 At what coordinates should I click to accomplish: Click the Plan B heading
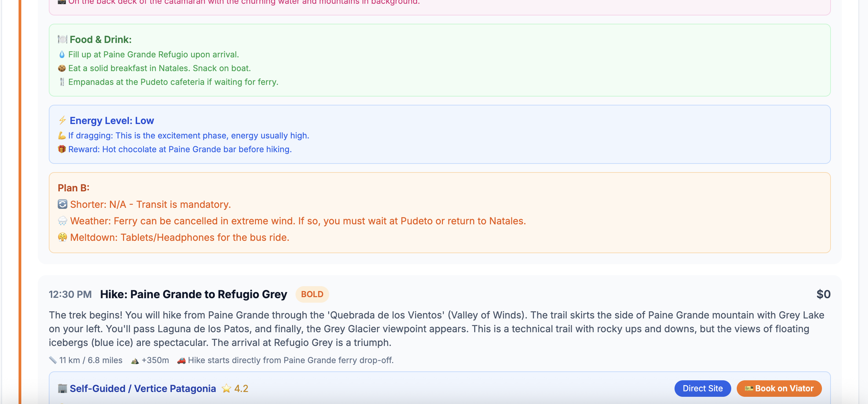point(74,188)
